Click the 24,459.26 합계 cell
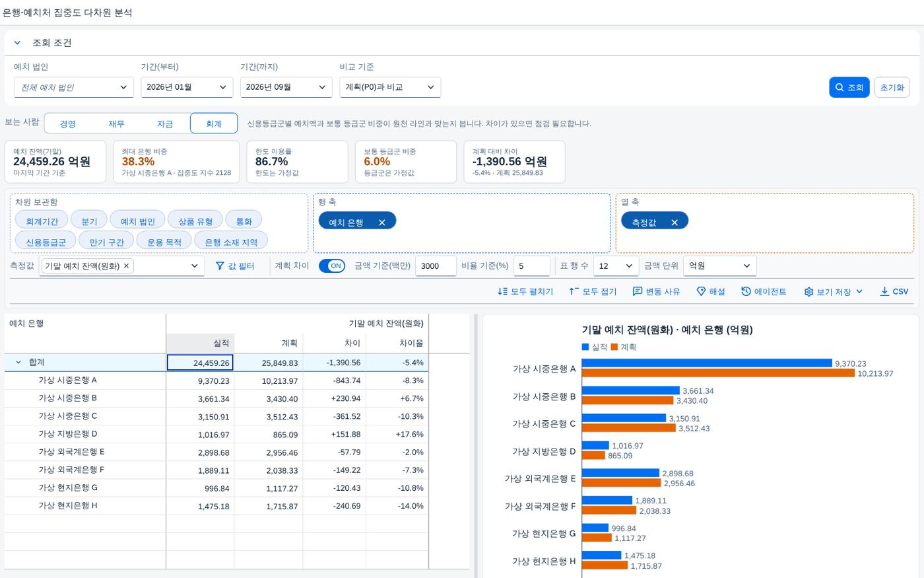Viewport: 924px width, 578px height. 200,363
